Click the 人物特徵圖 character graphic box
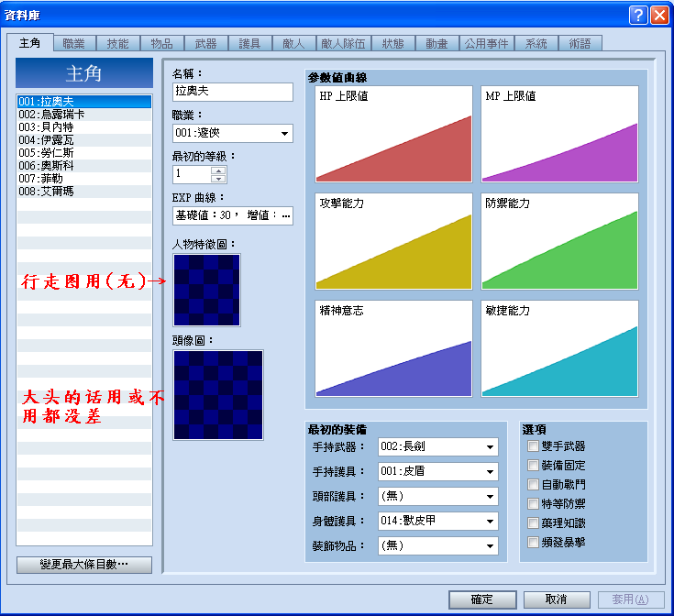Image resolution: width=674 pixels, height=616 pixels. point(206,290)
